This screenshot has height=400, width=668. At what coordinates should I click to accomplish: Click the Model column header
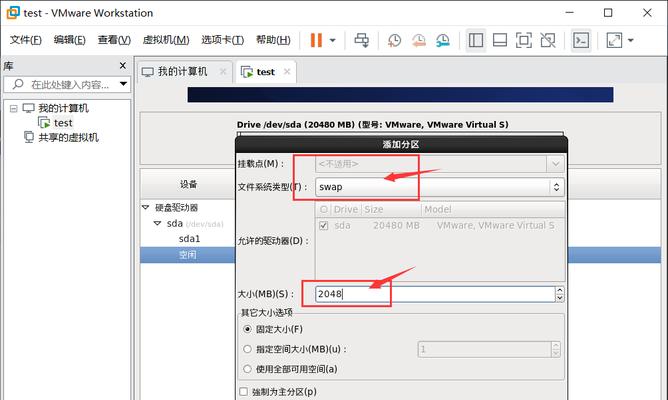tap(493, 210)
